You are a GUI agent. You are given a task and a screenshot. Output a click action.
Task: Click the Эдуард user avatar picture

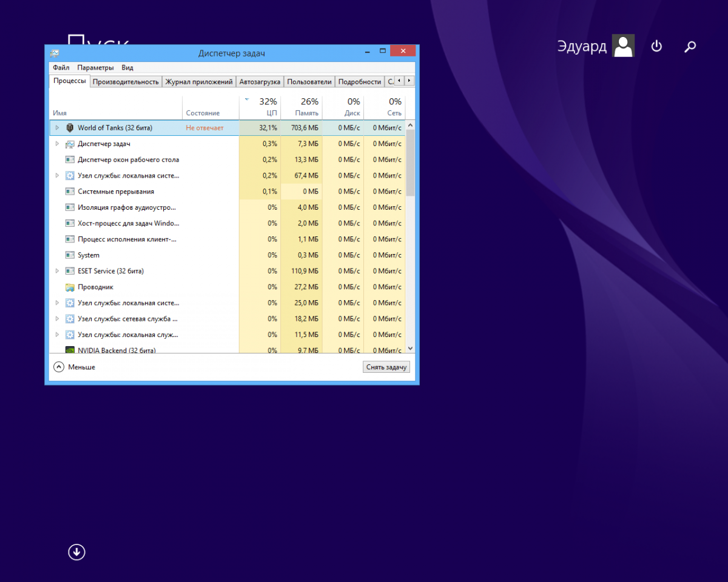pyautogui.click(x=623, y=46)
